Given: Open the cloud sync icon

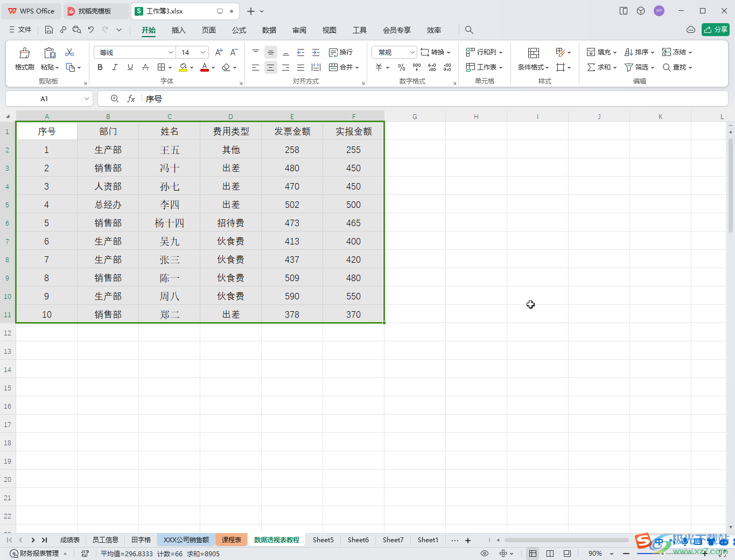Looking at the screenshot, I should (691, 30).
